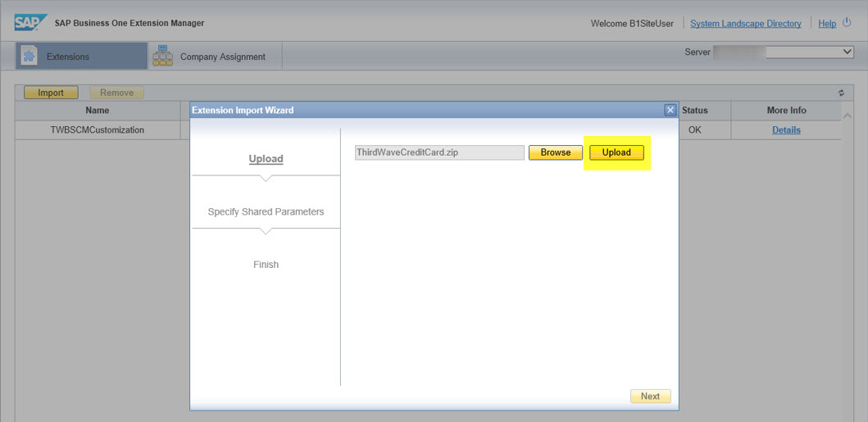
Task: Click the Import button
Action: [x=51, y=93]
